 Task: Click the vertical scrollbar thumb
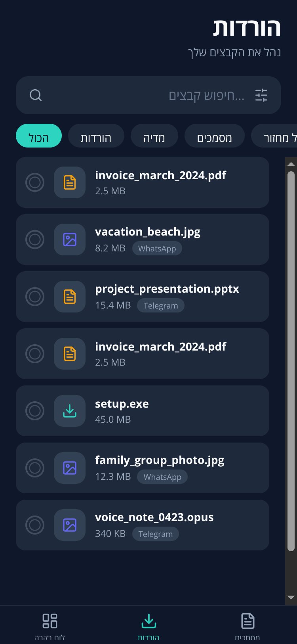pyautogui.click(x=291, y=361)
